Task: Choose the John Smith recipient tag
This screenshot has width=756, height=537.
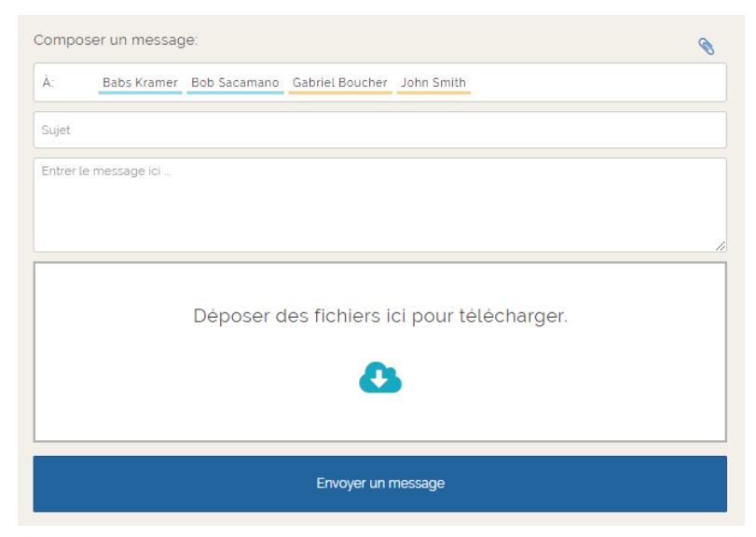Action: click(433, 82)
